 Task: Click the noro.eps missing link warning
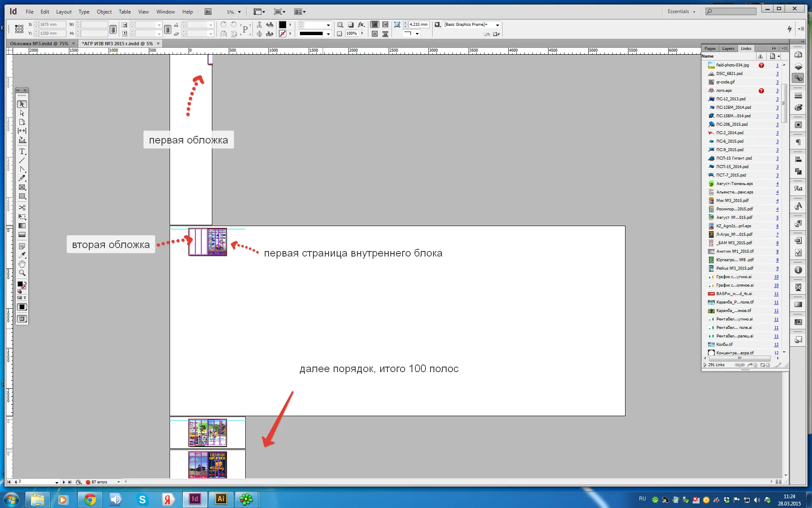click(x=760, y=90)
